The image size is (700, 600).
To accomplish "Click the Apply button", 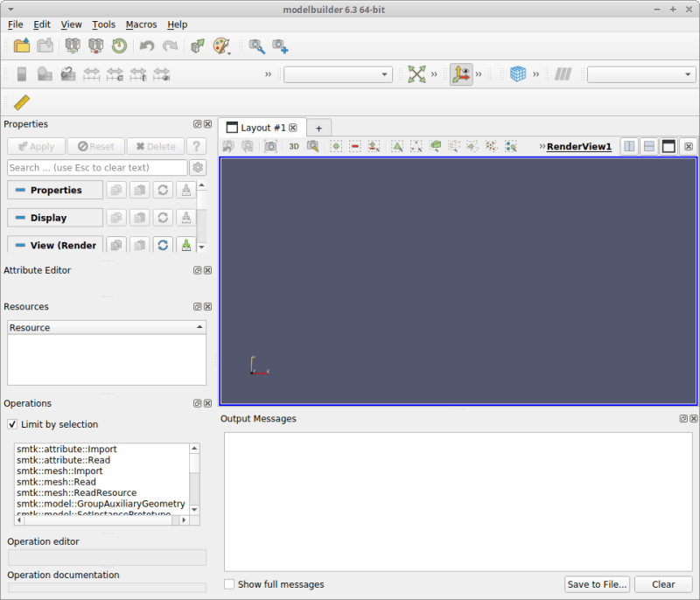I will coord(36,146).
